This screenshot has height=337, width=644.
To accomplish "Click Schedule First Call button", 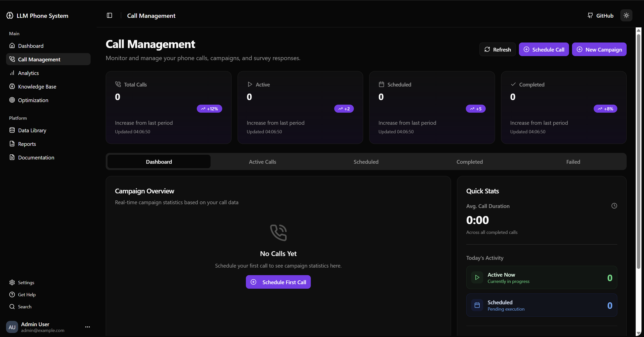I will click(278, 282).
